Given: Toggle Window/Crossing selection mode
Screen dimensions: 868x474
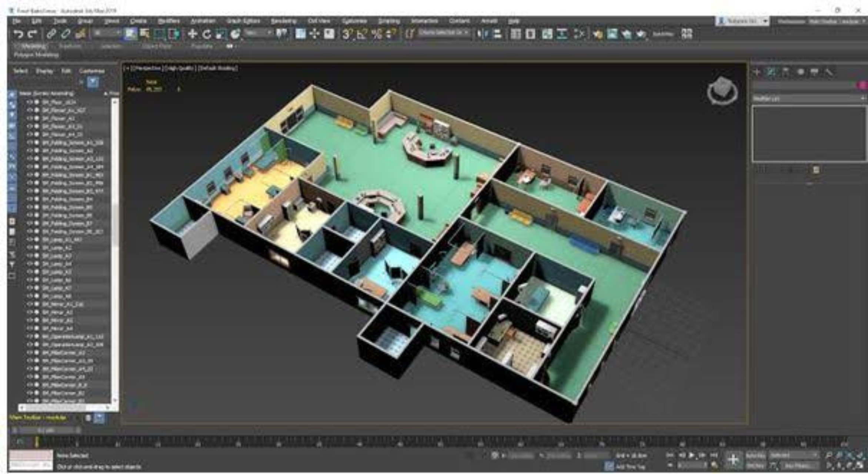Looking at the screenshot, I should [x=174, y=34].
